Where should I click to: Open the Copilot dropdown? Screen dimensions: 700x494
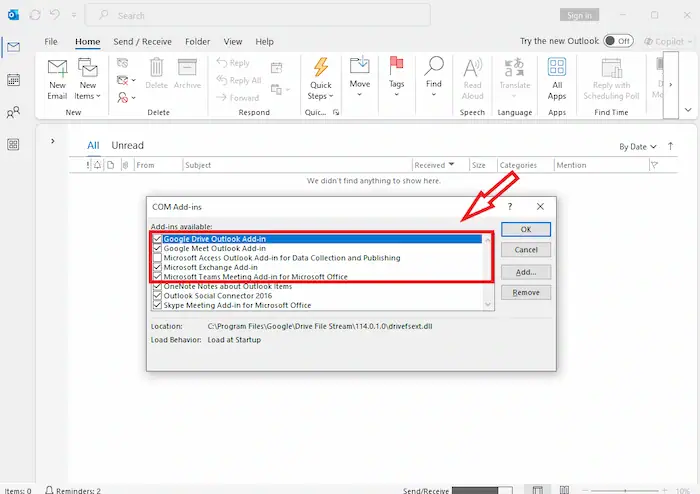(x=668, y=42)
